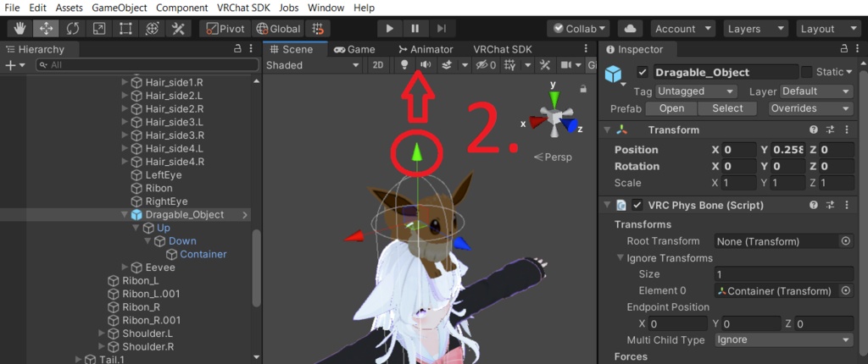Open scene view tools settings icon
868x364 pixels.
pyautogui.click(x=545, y=65)
